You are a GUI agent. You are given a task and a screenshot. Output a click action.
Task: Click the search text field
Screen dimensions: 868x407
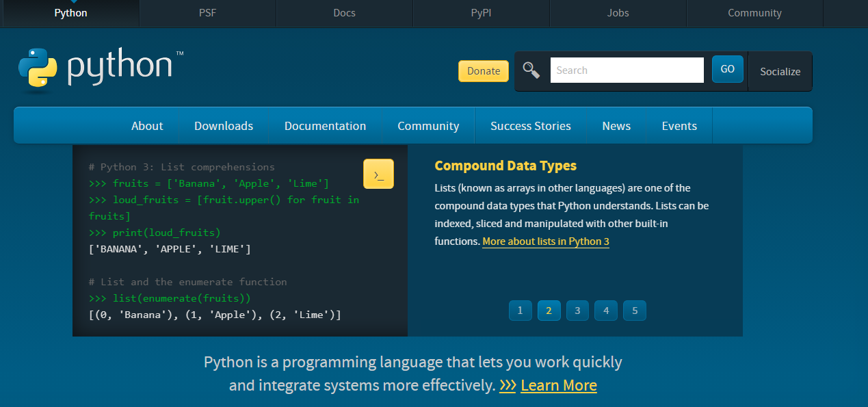pos(627,70)
